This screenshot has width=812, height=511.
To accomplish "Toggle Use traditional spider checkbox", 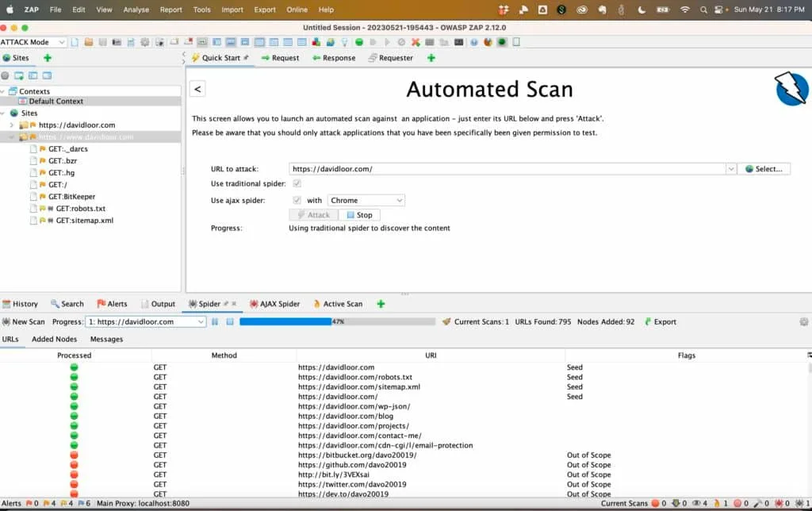I will point(297,183).
